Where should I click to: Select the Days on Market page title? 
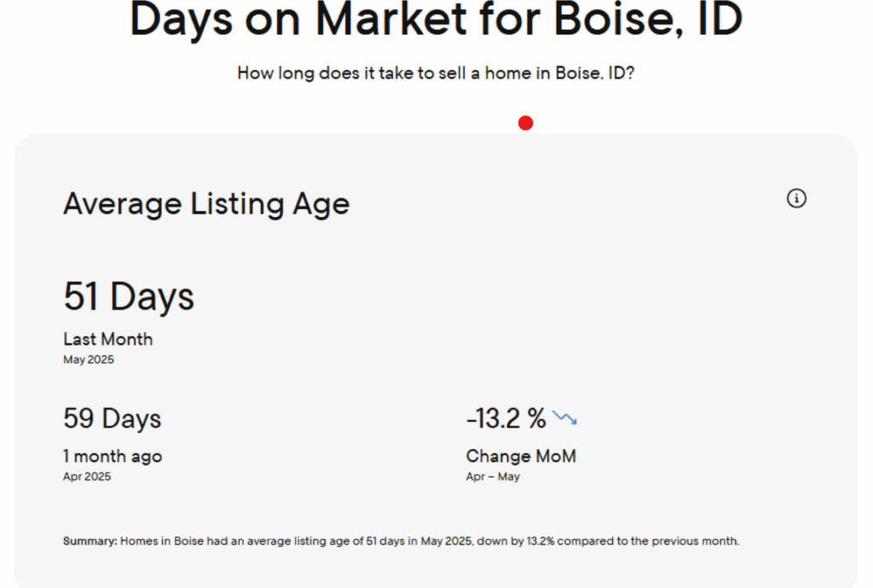point(436,20)
